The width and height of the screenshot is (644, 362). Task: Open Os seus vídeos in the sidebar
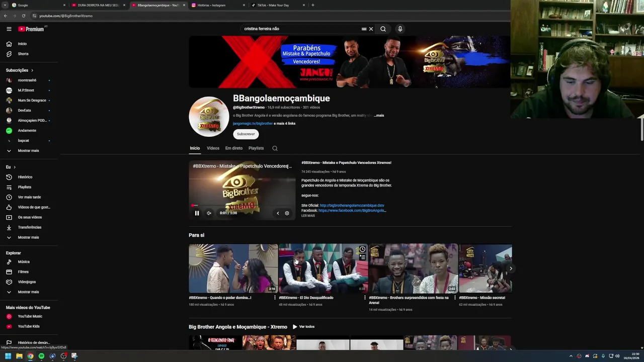(29, 217)
